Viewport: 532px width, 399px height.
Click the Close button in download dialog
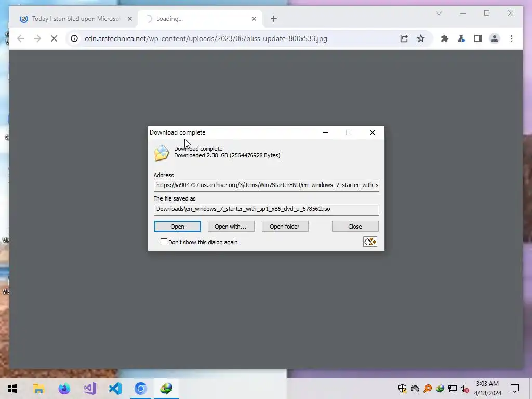pos(355,227)
